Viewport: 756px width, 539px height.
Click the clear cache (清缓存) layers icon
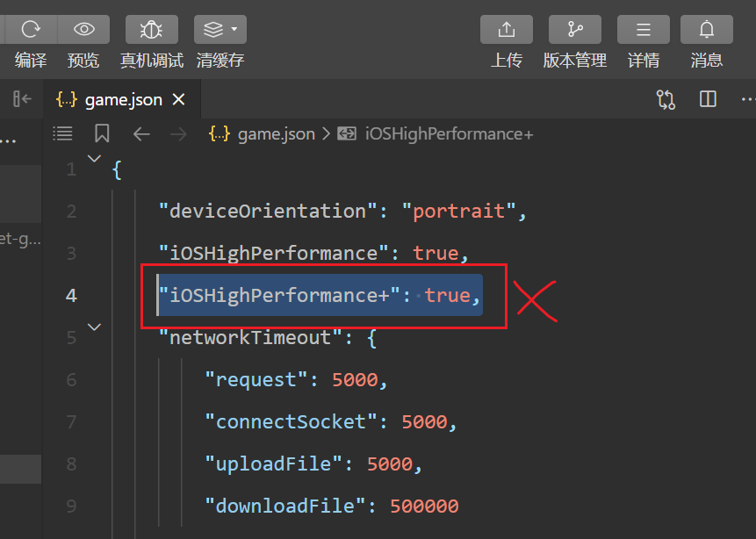213,30
